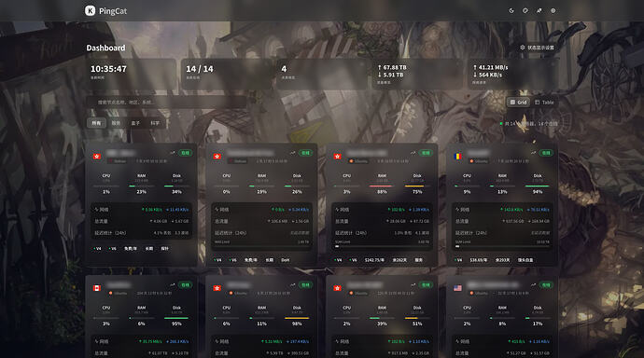644x358 pixels.
Task: Open the trend chart icon on the RAM 39% card
Action: click(x=413, y=285)
